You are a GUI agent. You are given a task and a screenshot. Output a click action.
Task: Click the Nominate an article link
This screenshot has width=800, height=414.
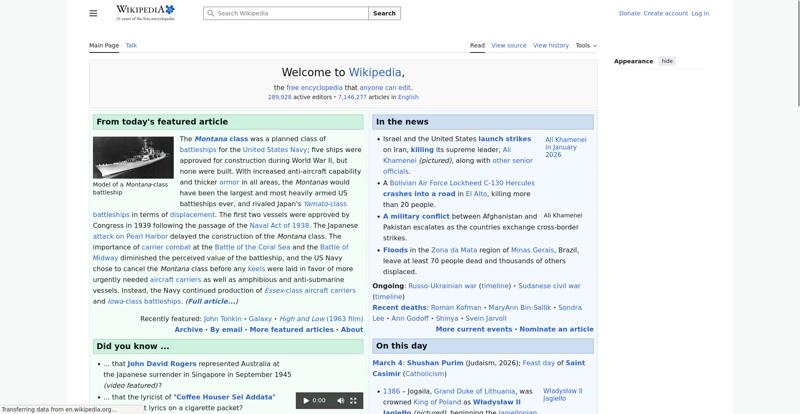556,329
